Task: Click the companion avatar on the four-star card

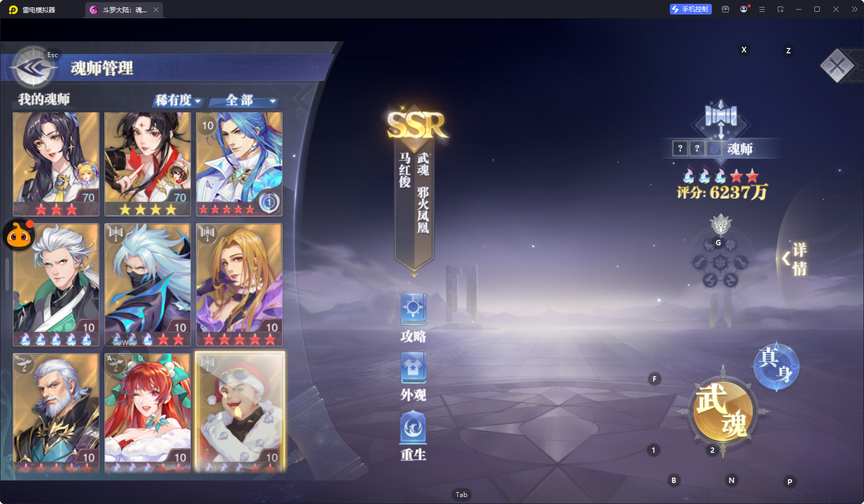Action: tap(179, 174)
